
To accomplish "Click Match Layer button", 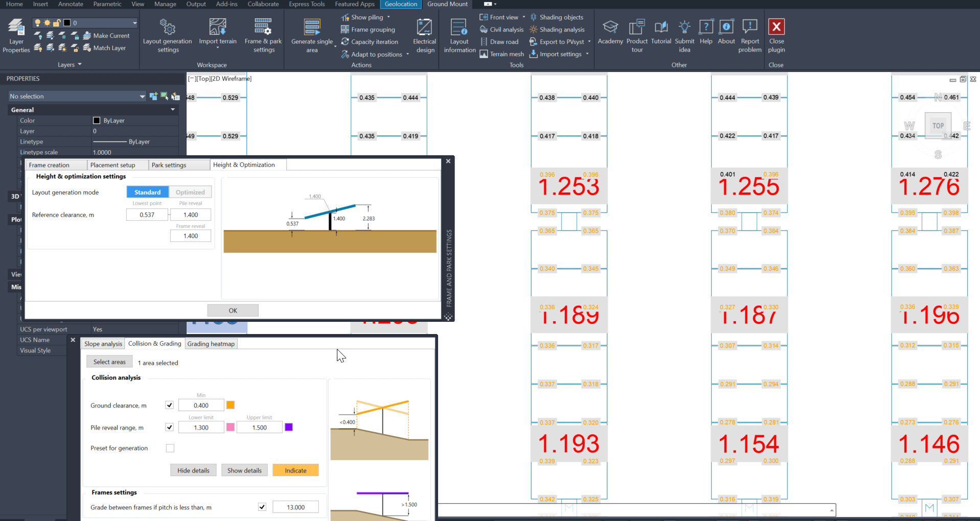I will (104, 48).
